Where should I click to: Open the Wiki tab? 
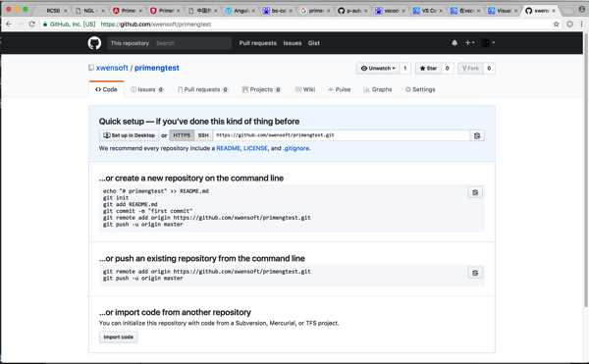click(x=305, y=89)
